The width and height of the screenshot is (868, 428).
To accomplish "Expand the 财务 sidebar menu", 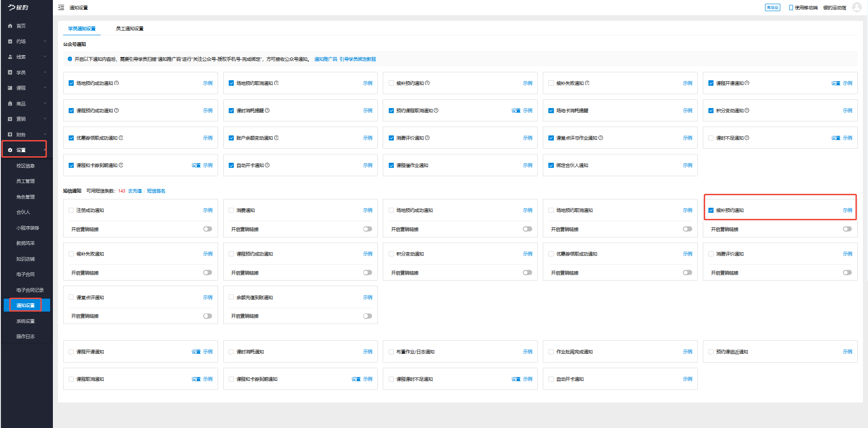I will 45,134.
